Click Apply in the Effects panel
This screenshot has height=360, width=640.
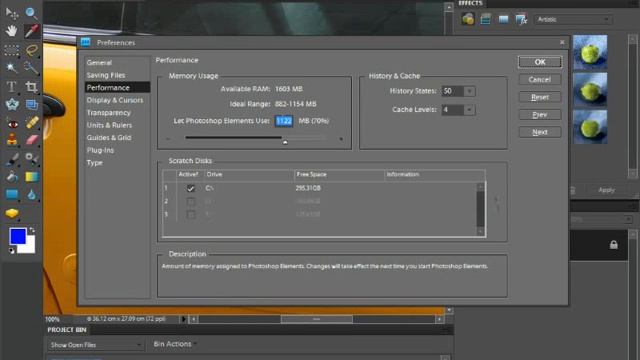[x=606, y=190]
